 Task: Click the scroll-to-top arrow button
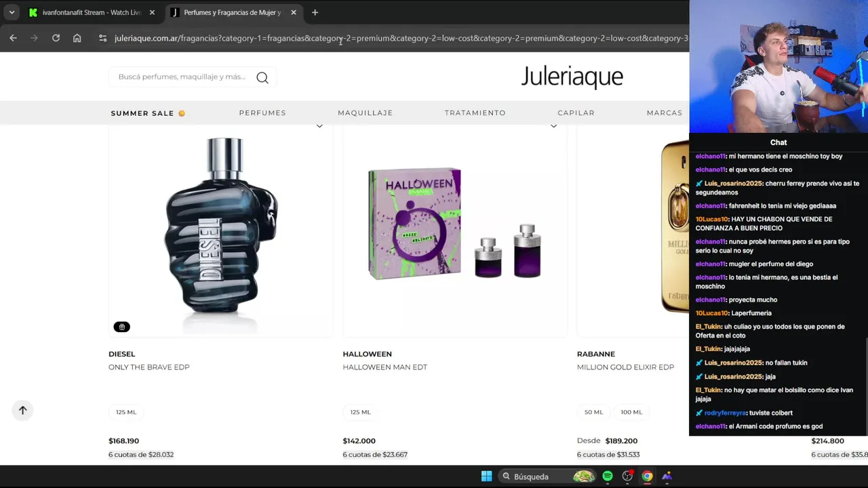coord(22,410)
